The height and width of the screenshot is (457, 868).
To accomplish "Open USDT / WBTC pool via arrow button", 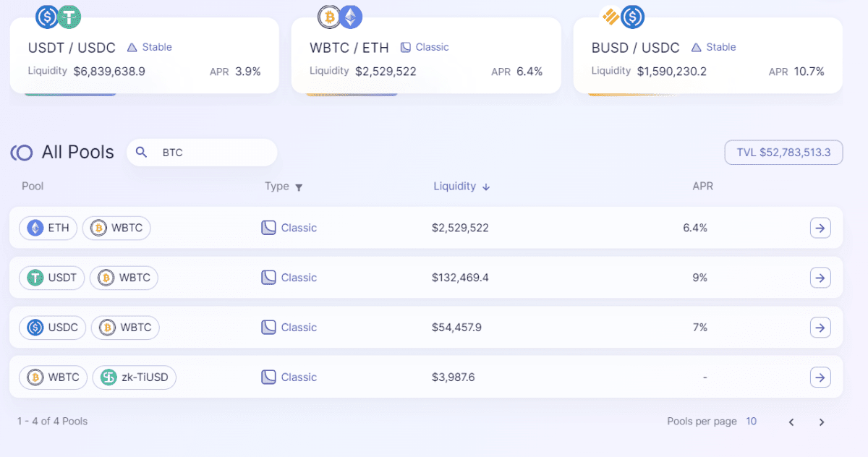I will coord(820,278).
